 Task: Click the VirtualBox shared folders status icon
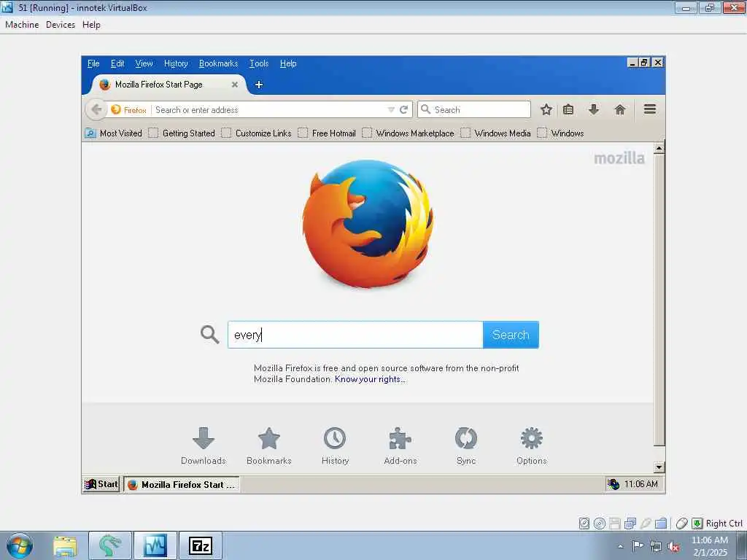pos(661,524)
